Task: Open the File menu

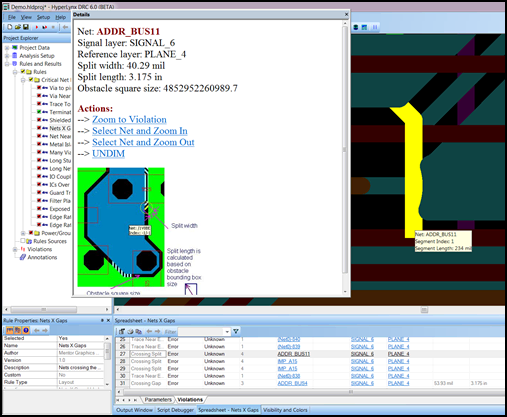Action: [x=12, y=17]
